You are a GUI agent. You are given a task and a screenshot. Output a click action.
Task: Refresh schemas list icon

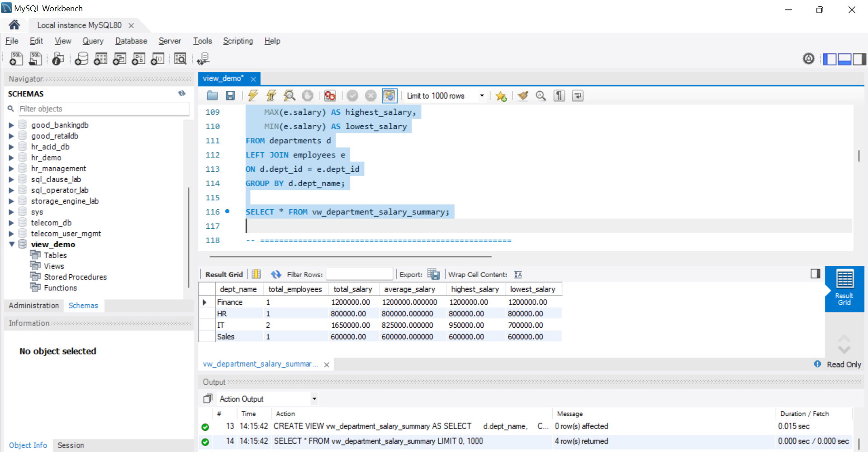[182, 94]
